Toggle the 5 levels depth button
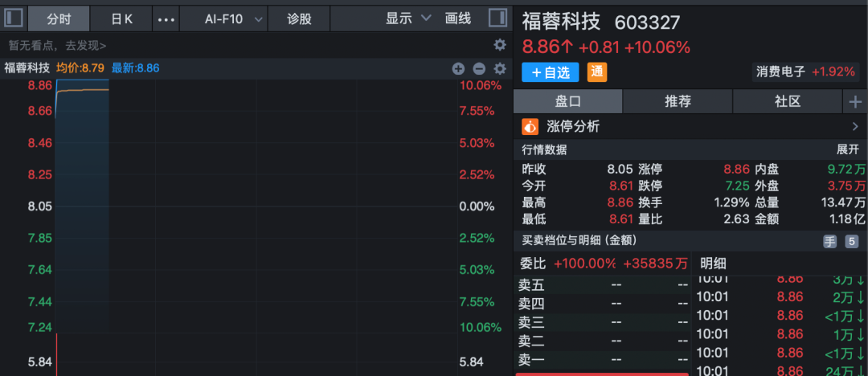This screenshot has width=868, height=376. click(851, 242)
